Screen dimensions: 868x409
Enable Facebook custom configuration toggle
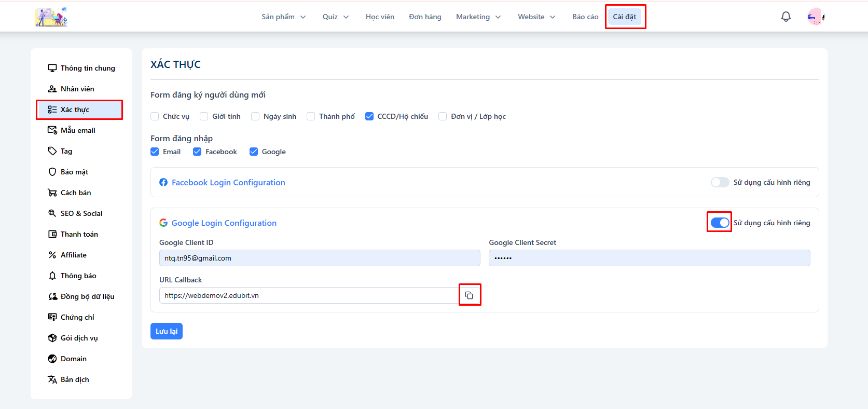720,182
